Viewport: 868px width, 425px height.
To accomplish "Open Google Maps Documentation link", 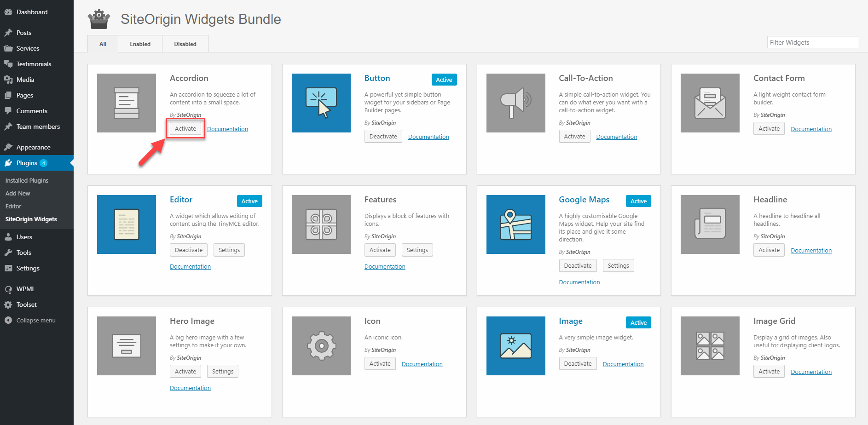I will coord(579,282).
